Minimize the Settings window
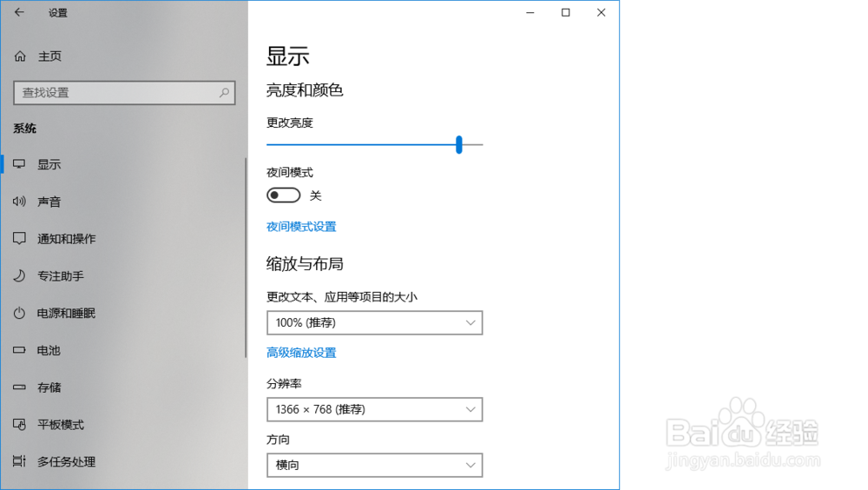Image resolution: width=868 pixels, height=490 pixels. 530,12
